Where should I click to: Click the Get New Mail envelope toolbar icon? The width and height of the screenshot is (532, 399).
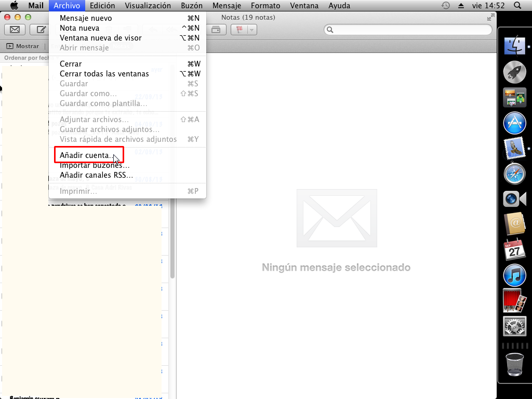pos(15,30)
